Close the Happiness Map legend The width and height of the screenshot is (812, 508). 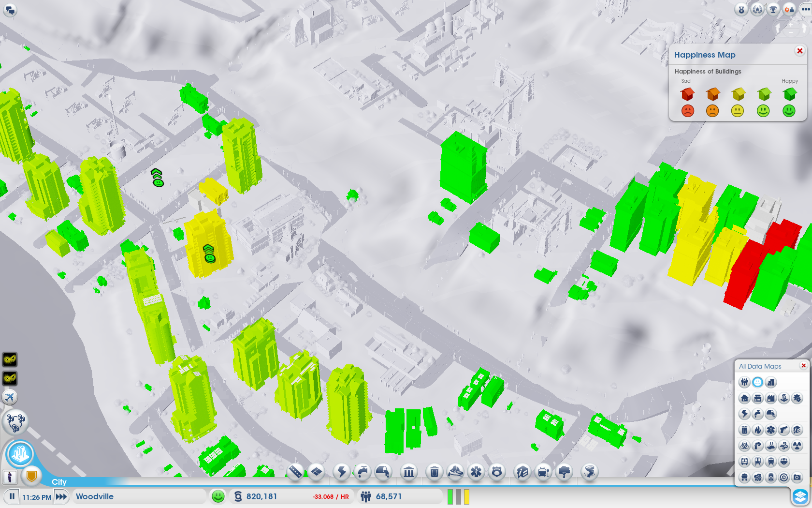click(799, 51)
